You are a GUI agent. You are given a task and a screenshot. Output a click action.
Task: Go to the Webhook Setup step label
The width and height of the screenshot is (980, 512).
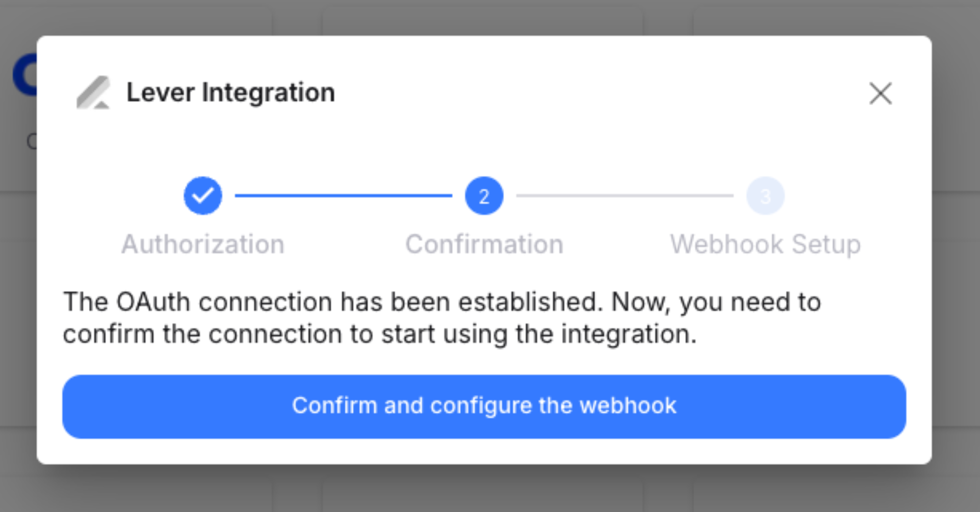[x=765, y=244]
